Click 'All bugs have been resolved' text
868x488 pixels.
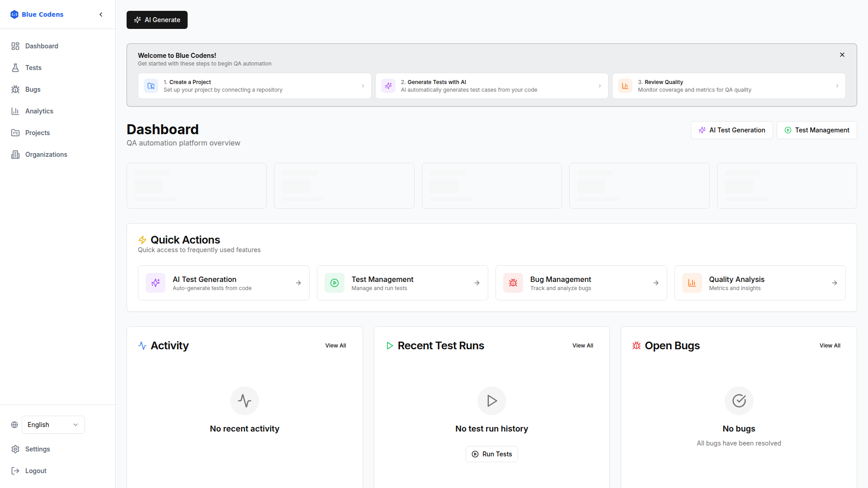pos(739,443)
